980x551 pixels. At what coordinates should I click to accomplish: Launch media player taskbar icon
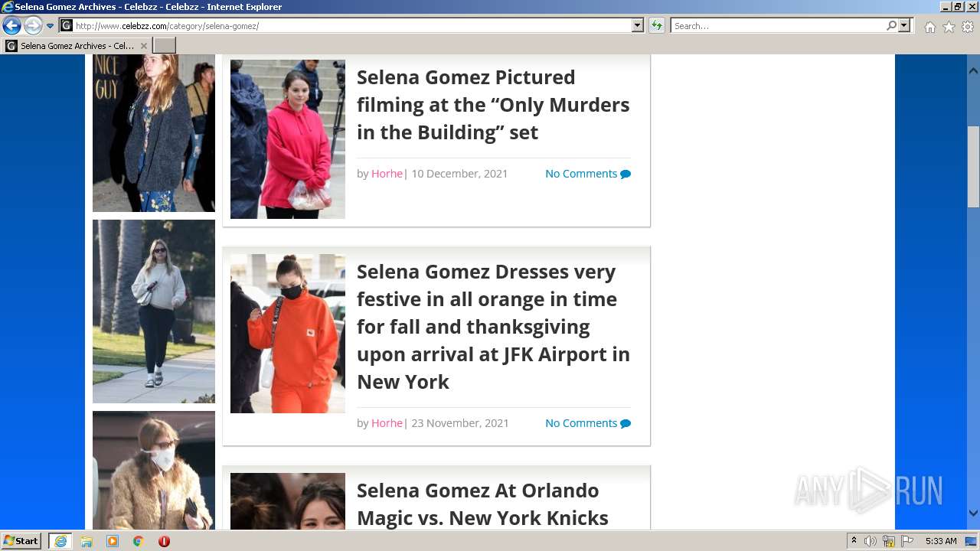(x=113, y=541)
